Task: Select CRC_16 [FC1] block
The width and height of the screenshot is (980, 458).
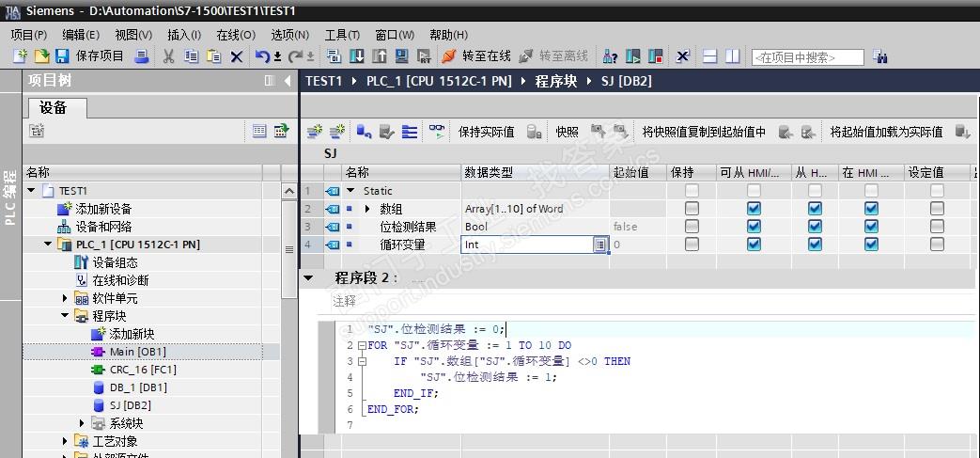Action: pyautogui.click(x=143, y=370)
